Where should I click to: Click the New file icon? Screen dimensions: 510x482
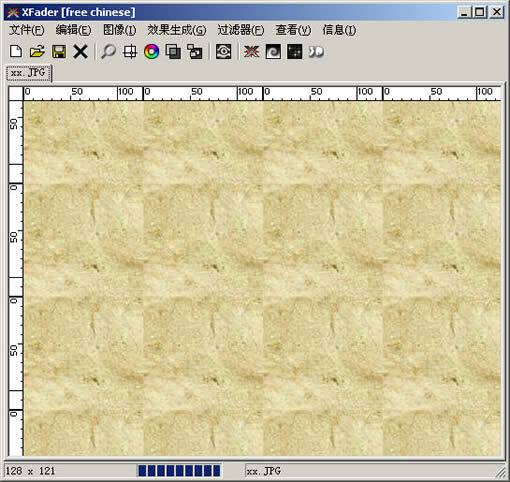(x=16, y=52)
